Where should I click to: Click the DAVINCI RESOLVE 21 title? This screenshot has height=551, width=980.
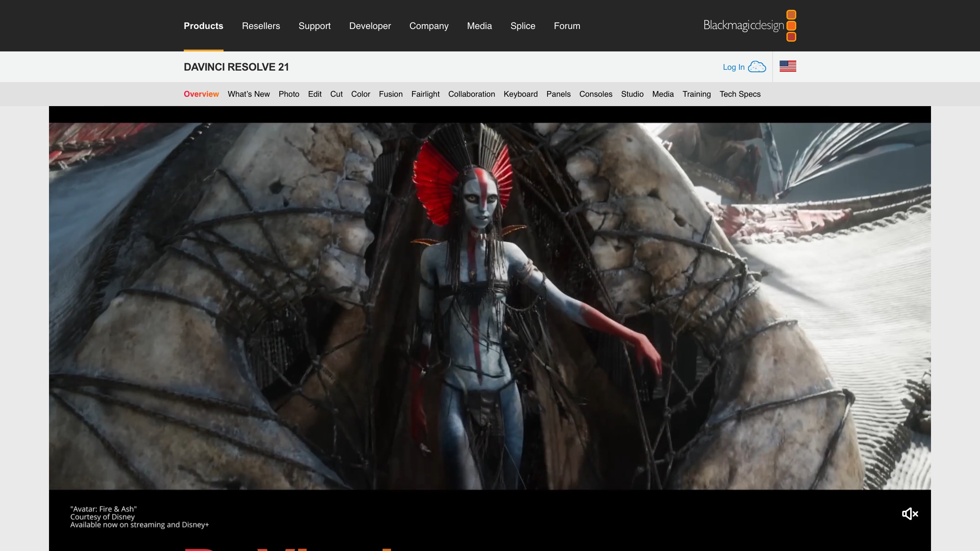236,67
